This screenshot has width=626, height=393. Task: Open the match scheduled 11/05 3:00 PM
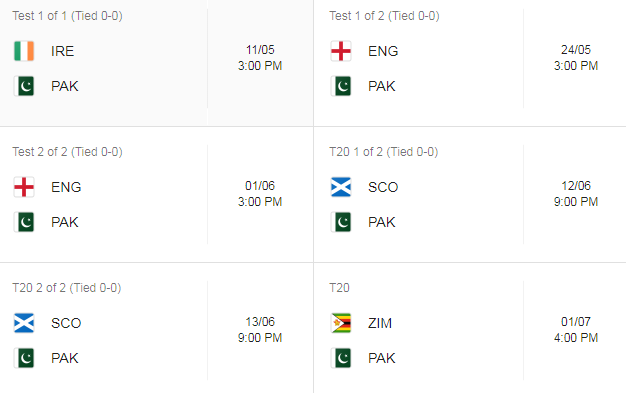point(260,58)
